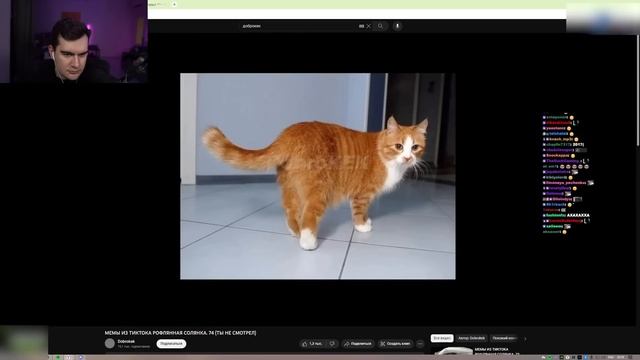The width and height of the screenshot is (640, 360).
Task: Open the Dobrokak channel avatar
Action: [x=110, y=343]
